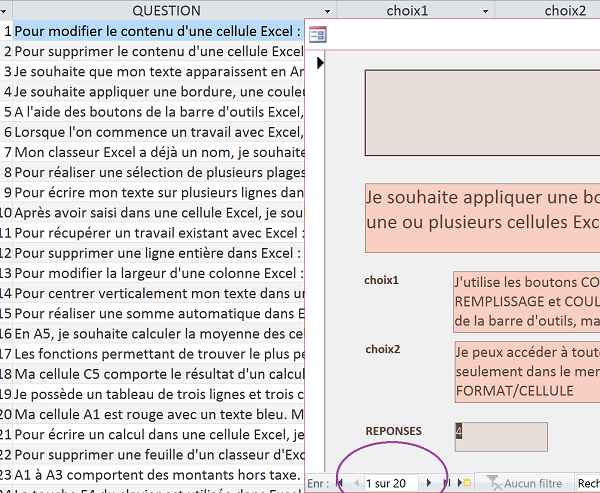Go to the previous record in the navigation bar
Screen dimensions: 600x493
coord(356,483)
